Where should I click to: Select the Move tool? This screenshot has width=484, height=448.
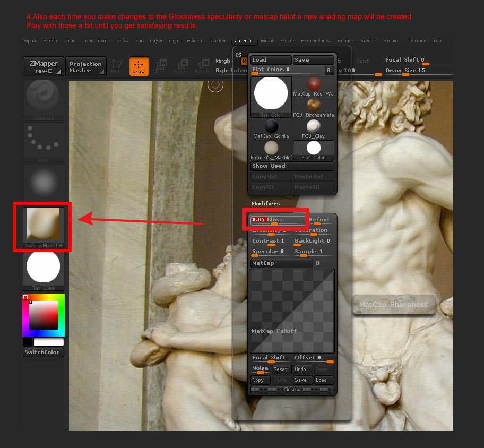coord(159,66)
